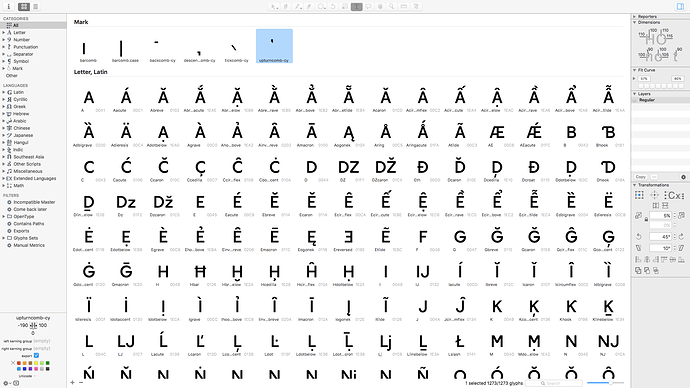The height and width of the screenshot is (388, 690).
Task: Add a new glyph with plus button
Action: tap(73, 383)
